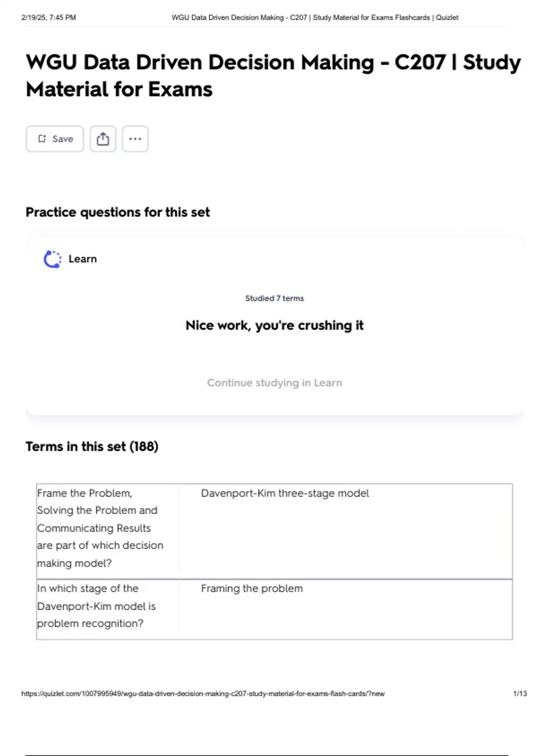The height and width of the screenshot is (756, 534).
Task: Click the Studied 7 terms text
Action: coord(274,298)
